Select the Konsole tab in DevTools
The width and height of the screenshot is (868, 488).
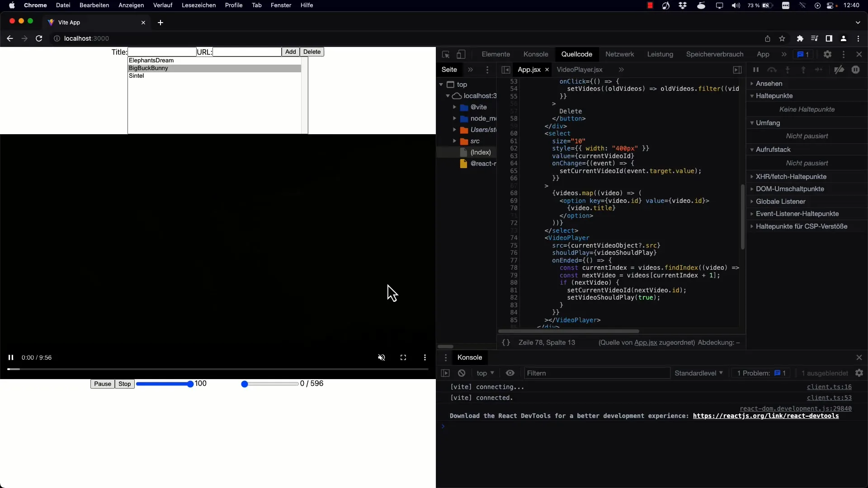click(535, 54)
